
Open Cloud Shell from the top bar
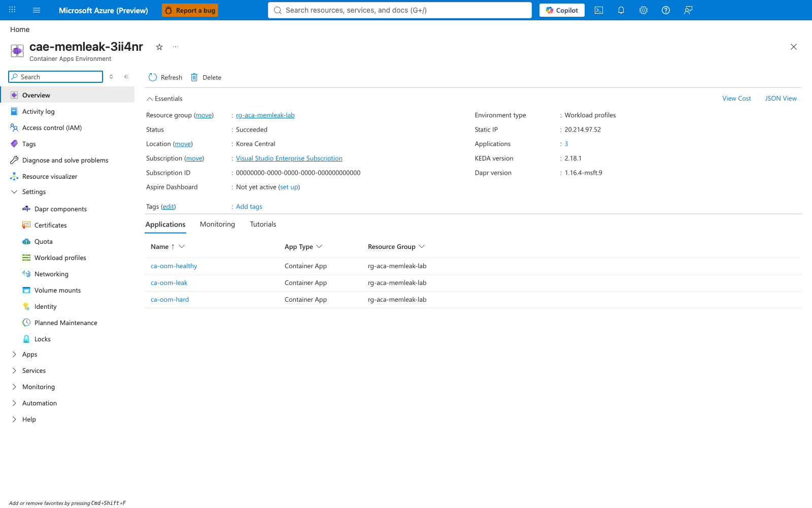(x=599, y=10)
